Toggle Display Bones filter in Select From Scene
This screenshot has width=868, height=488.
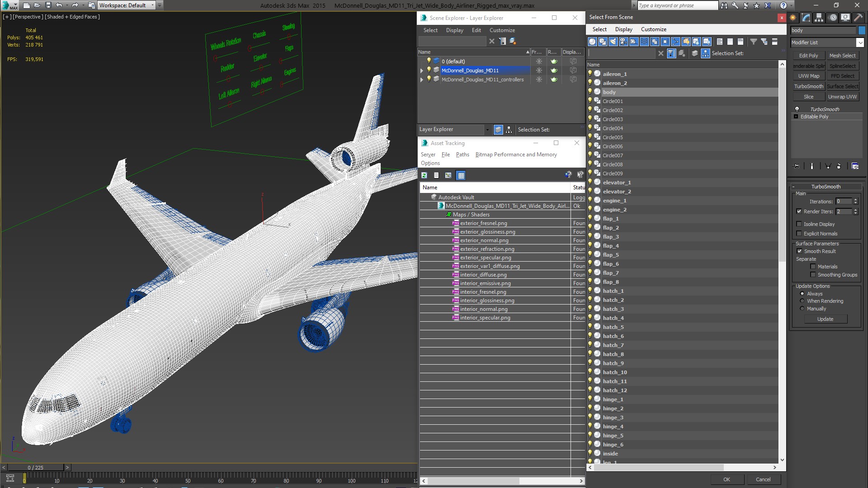(675, 42)
